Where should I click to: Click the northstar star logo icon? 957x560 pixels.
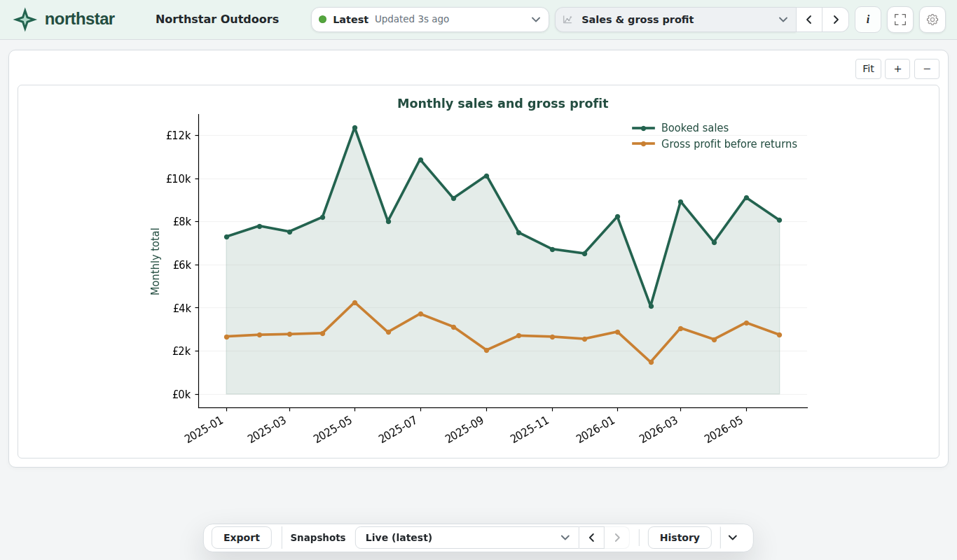point(25,20)
